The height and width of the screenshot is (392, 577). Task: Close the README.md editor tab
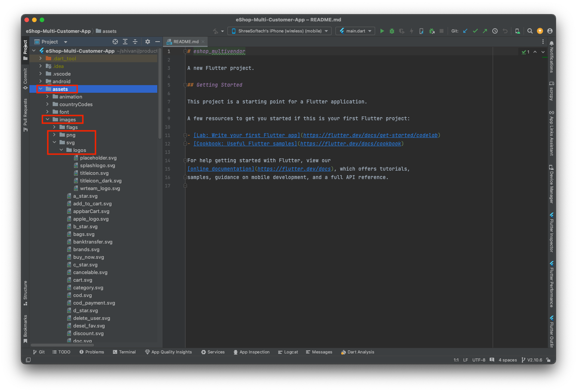[203, 42]
